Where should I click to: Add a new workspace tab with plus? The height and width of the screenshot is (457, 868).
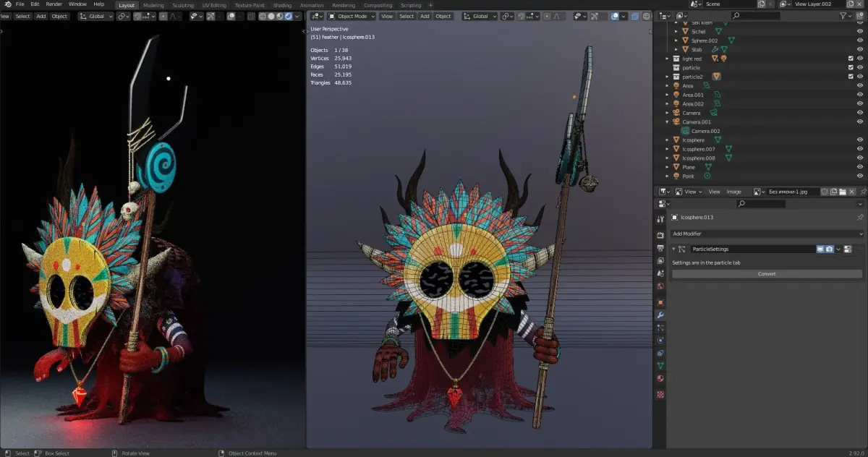click(430, 5)
